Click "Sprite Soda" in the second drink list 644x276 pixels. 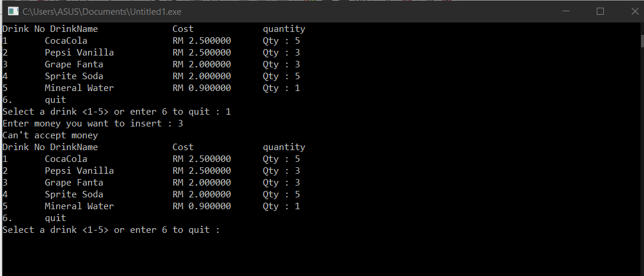[x=74, y=194]
